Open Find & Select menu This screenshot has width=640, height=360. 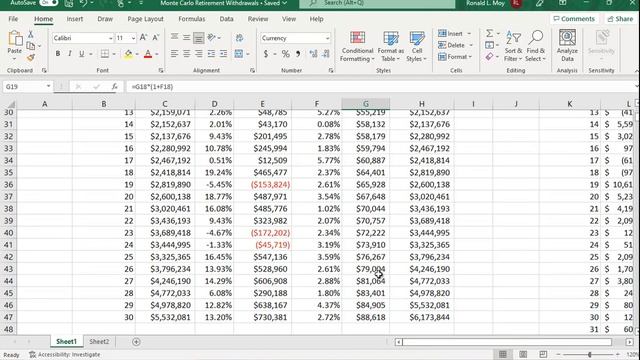tap(535, 47)
